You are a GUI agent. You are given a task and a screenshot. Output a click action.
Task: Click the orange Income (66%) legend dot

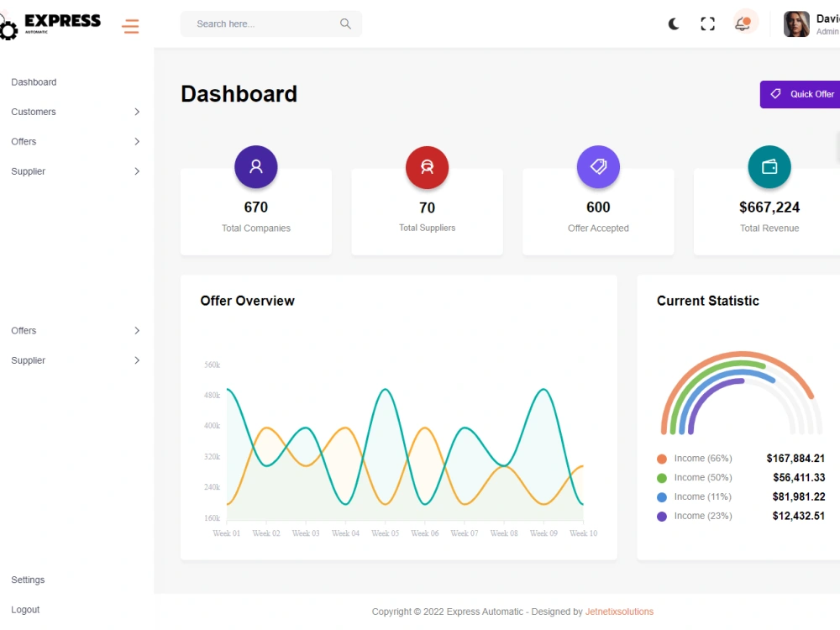[x=662, y=459]
